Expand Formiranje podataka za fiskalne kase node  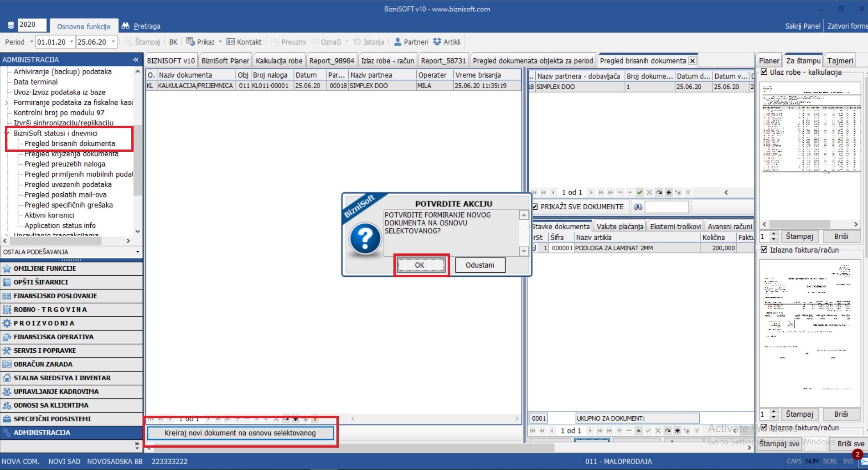click(7, 103)
